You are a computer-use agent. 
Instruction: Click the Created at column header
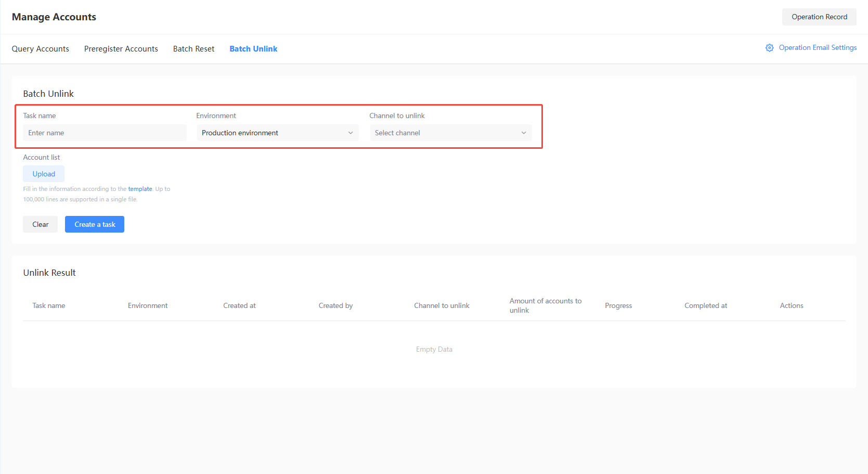[239, 306]
